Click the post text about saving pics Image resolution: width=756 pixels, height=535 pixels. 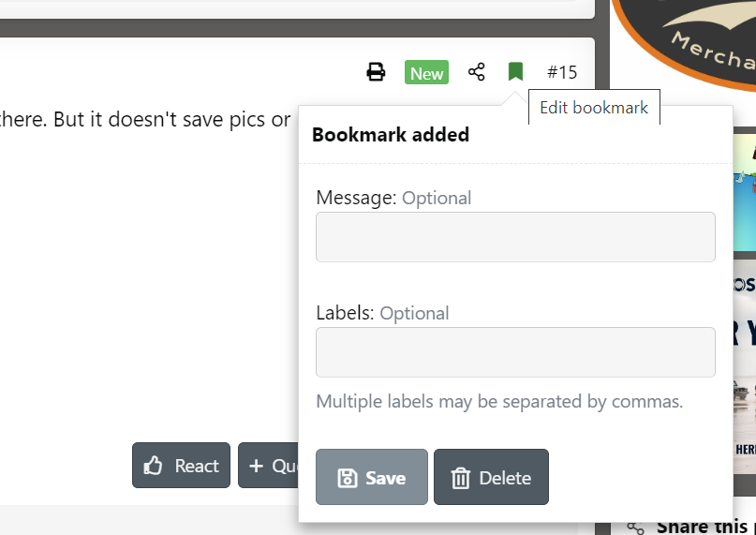click(145, 120)
